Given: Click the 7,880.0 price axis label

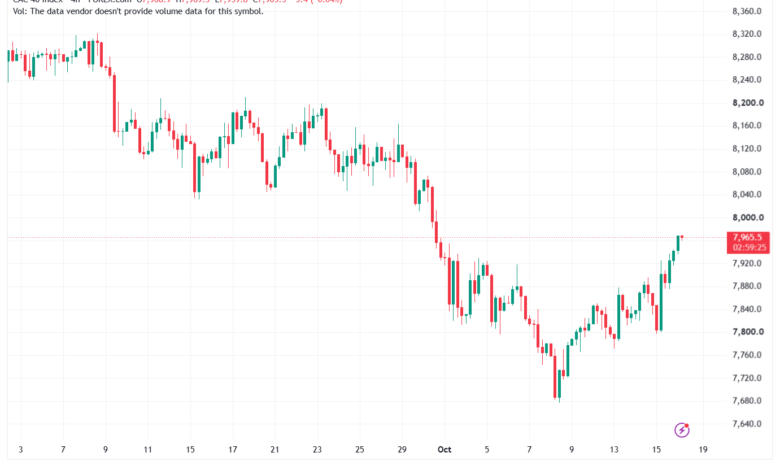Looking at the screenshot, I should 747,286.
